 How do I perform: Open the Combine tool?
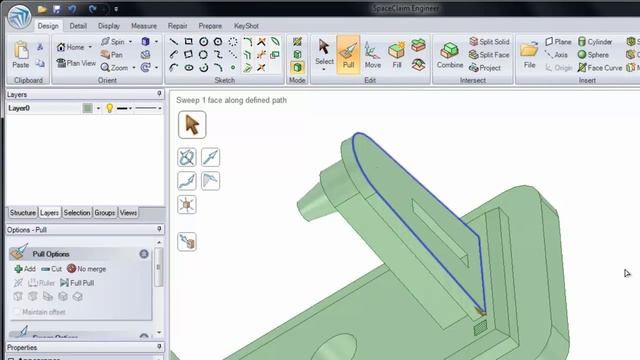pos(450,55)
